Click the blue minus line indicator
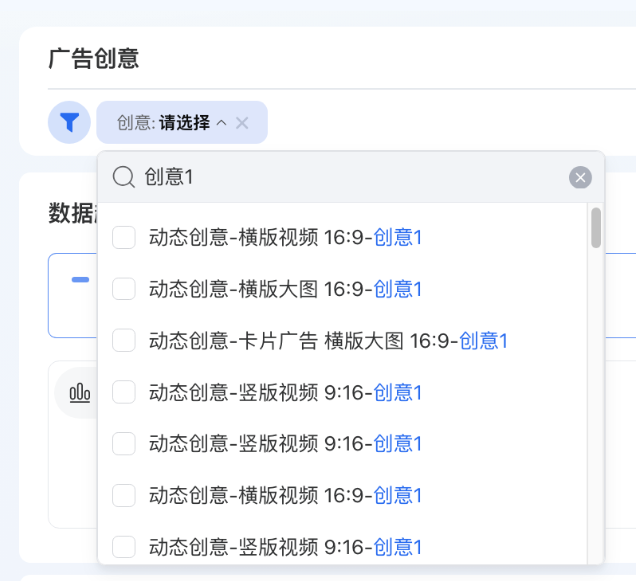Screen dimensions: 636x581 (80, 280)
